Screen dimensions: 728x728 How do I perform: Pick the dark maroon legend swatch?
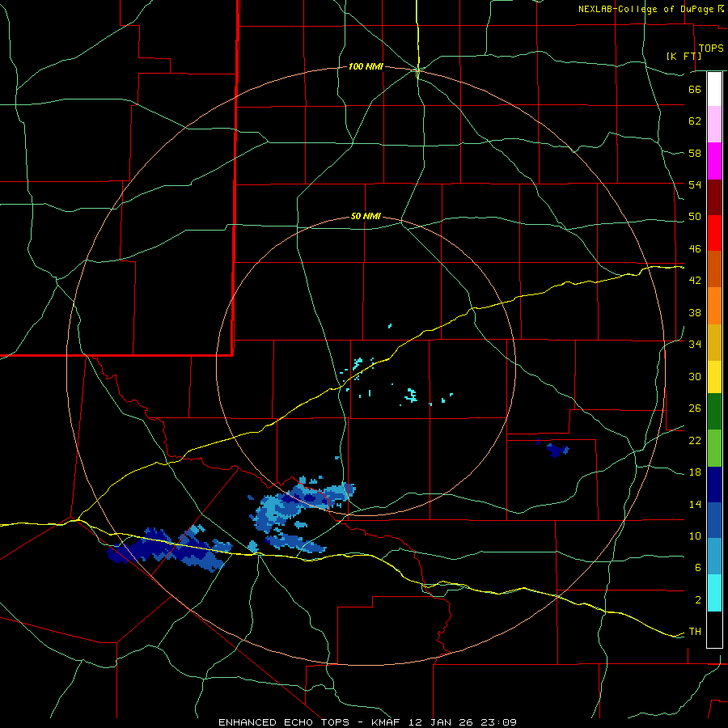coord(714,197)
